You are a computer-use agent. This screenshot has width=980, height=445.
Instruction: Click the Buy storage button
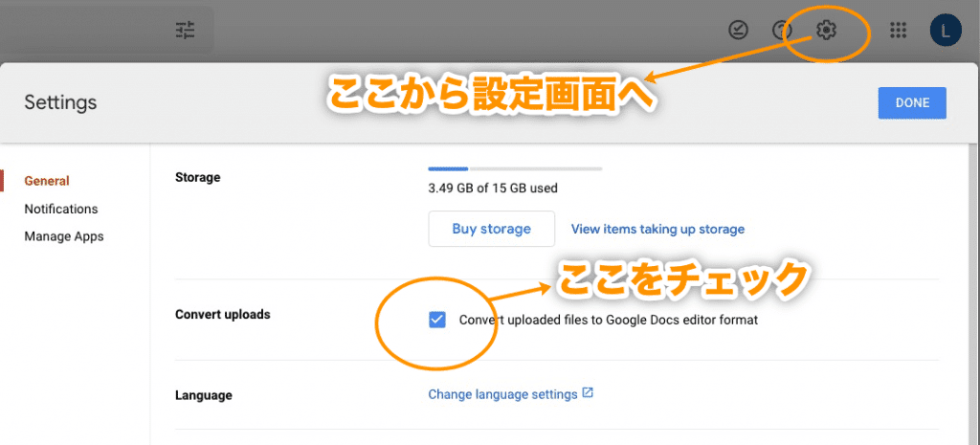(x=491, y=229)
